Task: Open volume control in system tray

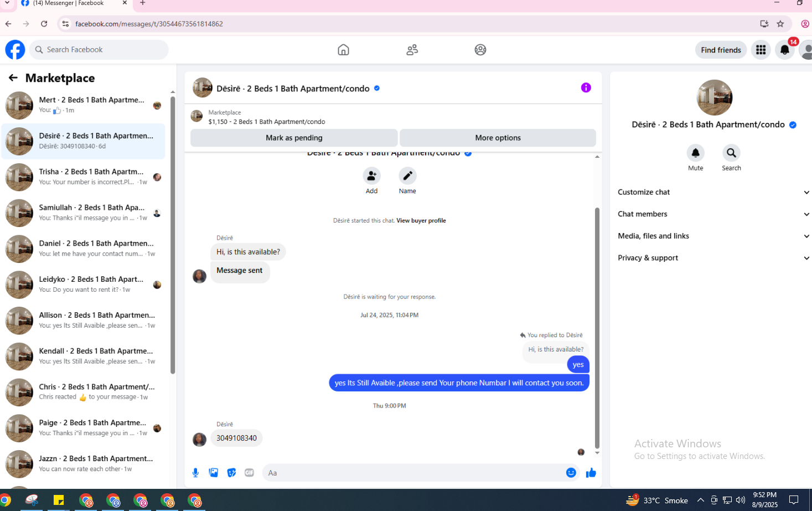Action: tap(741, 500)
